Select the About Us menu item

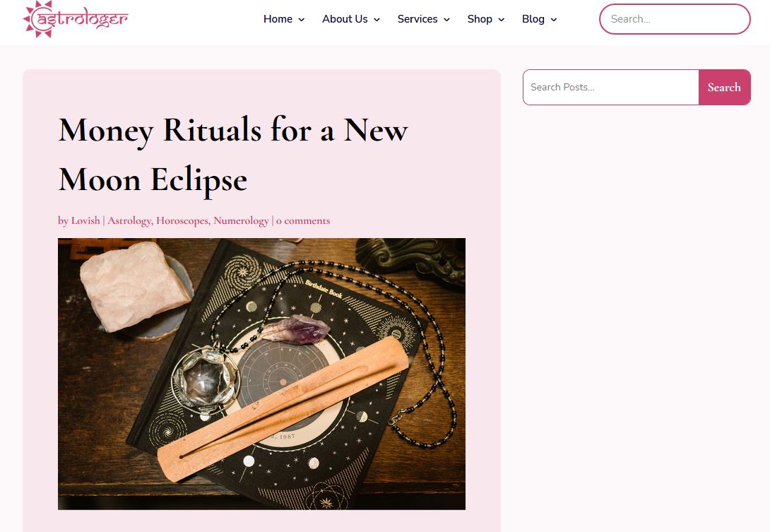[x=345, y=19]
